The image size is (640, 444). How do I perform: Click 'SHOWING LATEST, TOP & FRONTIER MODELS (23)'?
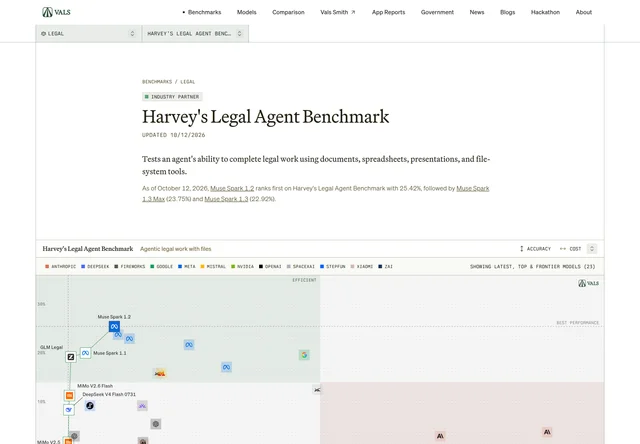pos(533,266)
